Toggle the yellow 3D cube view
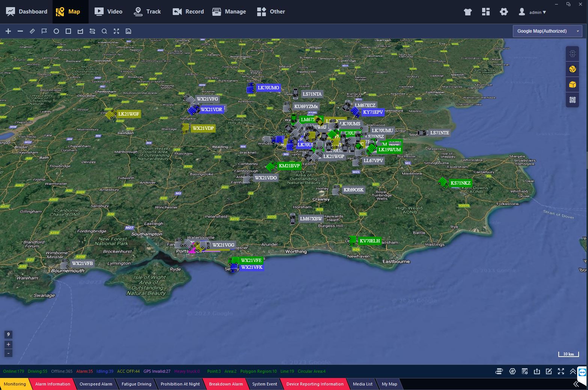The width and height of the screenshot is (588, 390). [x=572, y=84]
